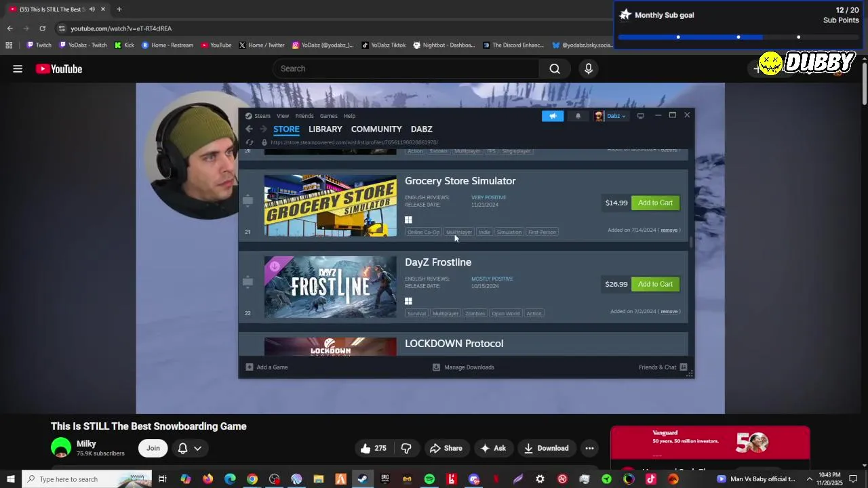Dislike the video with thumbs down
This screenshot has width=868, height=488.
click(x=406, y=448)
